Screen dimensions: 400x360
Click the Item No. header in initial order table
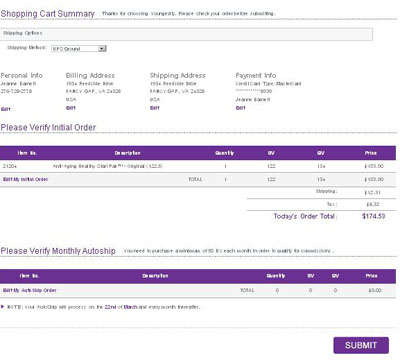(27, 153)
